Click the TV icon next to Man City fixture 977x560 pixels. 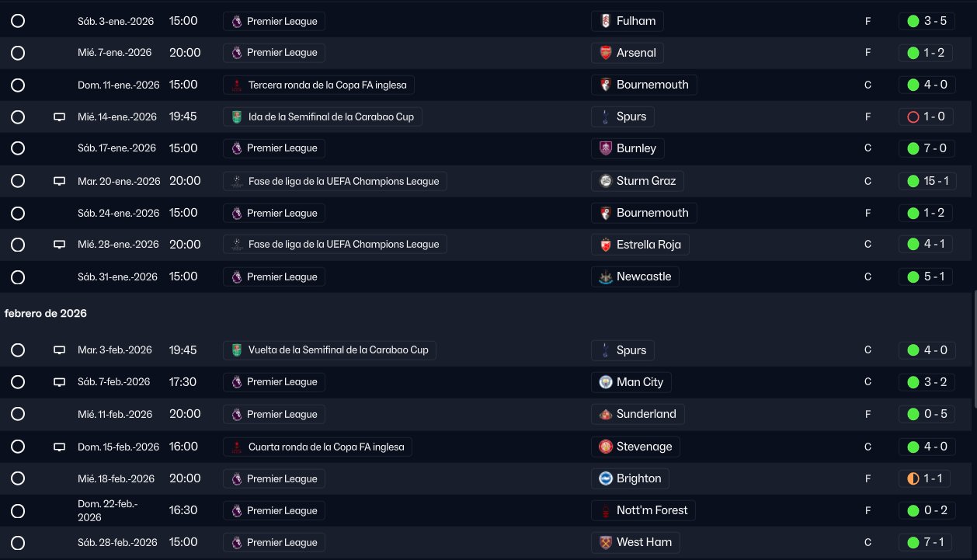point(59,382)
